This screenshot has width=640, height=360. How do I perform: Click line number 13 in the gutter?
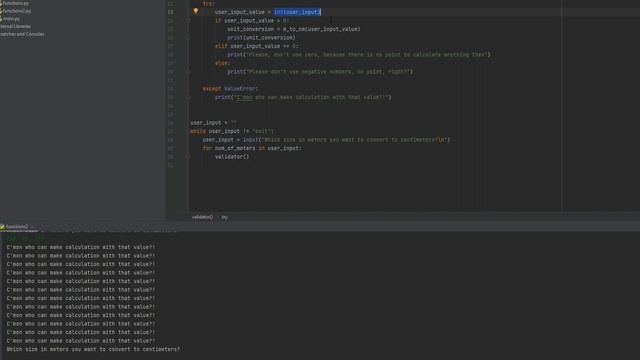[x=170, y=12]
